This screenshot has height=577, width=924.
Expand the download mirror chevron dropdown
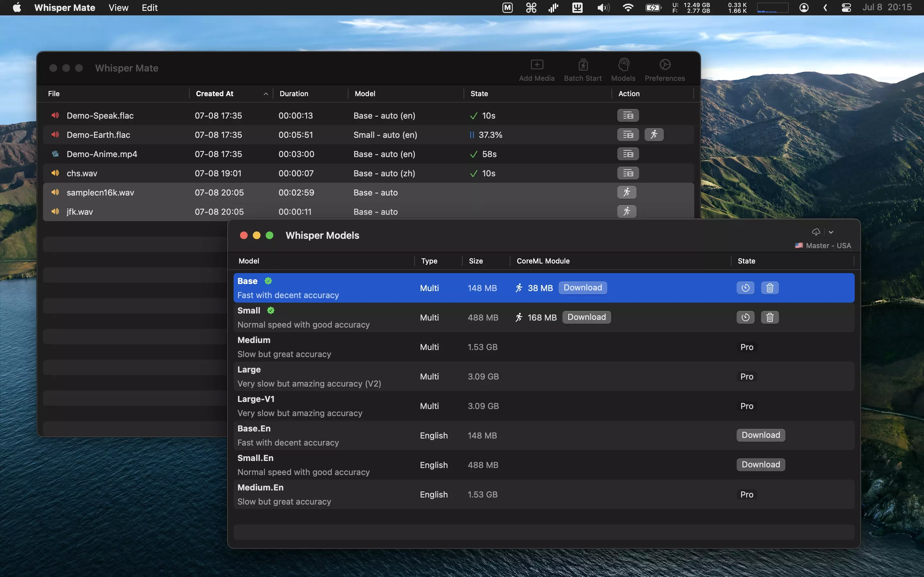pyautogui.click(x=831, y=232)
